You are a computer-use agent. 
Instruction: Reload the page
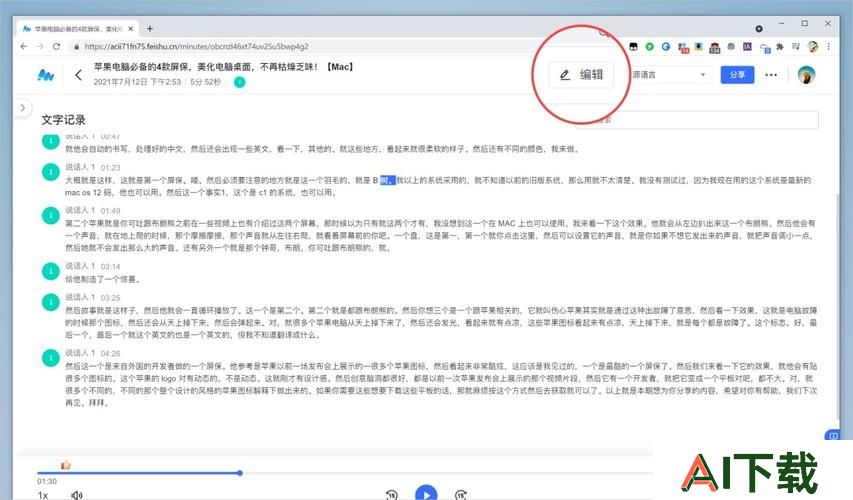point(56,47)
